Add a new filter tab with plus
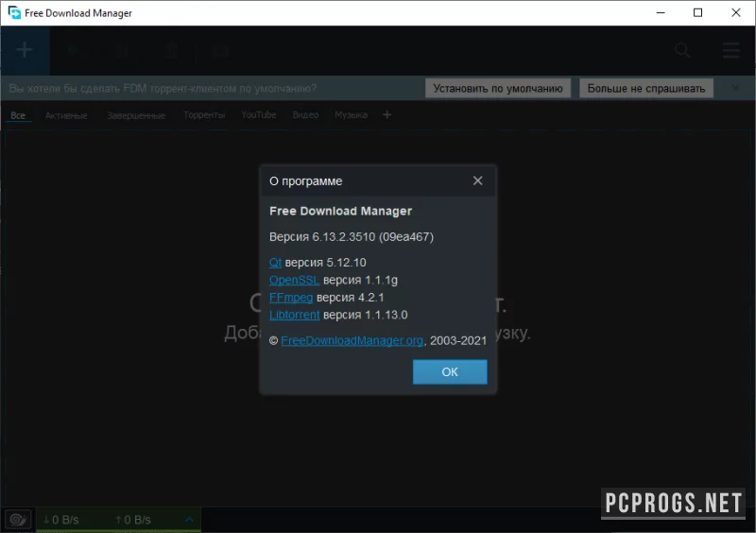 click(387, 114)
